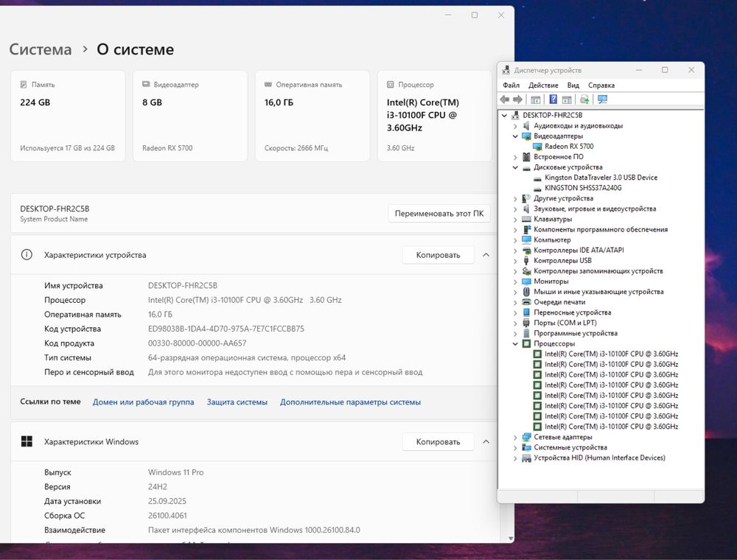Viewport: 737px width, 560px height.
Task: Click the chip icon beside Встроенное ПО
Action: (x=526, y=156)
